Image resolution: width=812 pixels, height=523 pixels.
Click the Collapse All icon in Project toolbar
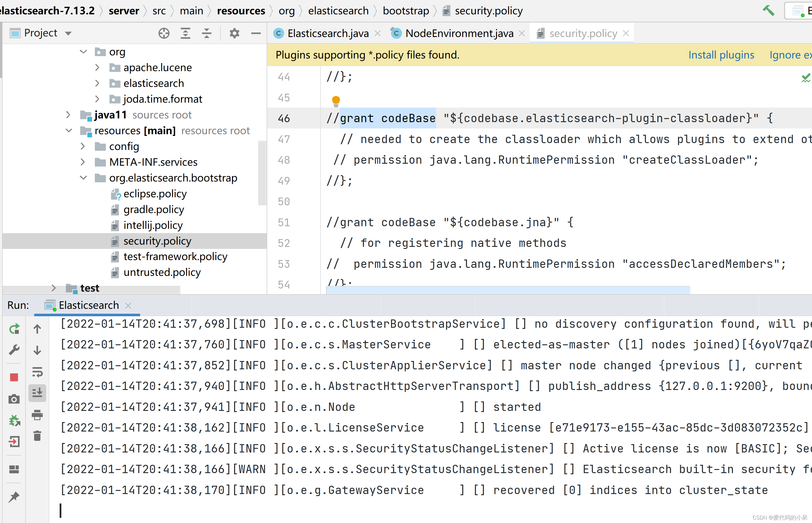pos(206,33)
